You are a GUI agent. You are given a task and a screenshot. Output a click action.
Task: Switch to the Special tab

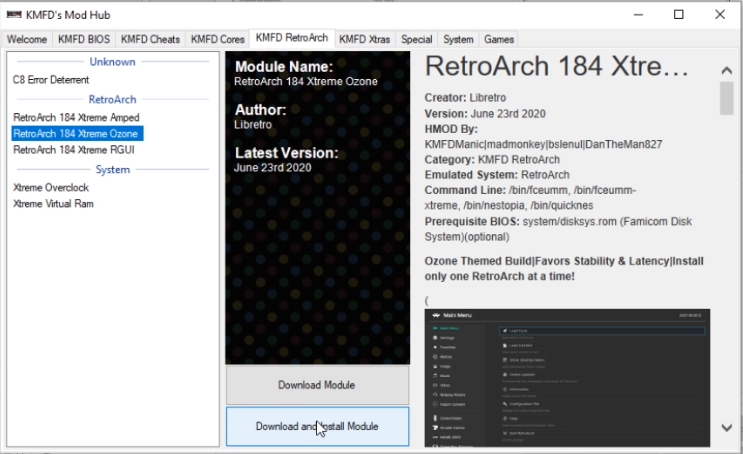(x=417, y=39)
